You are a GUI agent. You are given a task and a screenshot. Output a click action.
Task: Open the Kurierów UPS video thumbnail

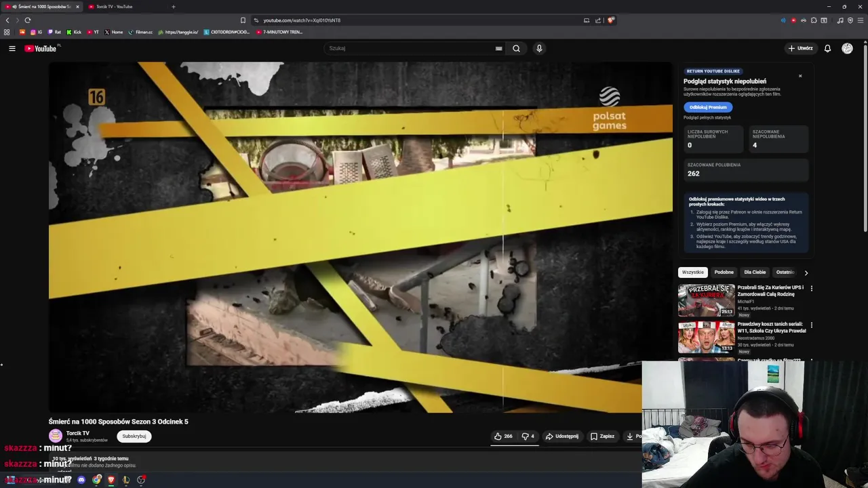[x=706, y=300]
